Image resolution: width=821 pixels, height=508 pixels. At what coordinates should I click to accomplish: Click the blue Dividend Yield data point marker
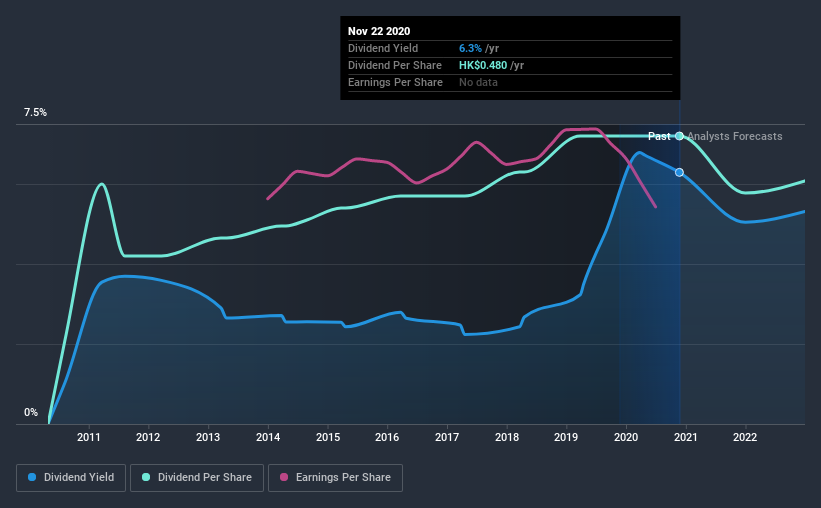[x=679, y=172]
